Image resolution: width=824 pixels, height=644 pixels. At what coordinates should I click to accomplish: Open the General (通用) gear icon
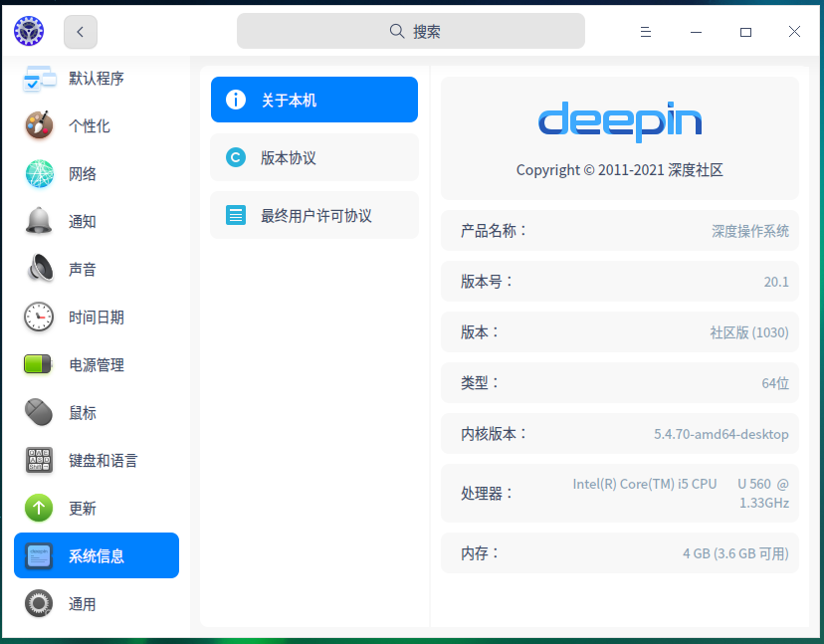(39, 603)
